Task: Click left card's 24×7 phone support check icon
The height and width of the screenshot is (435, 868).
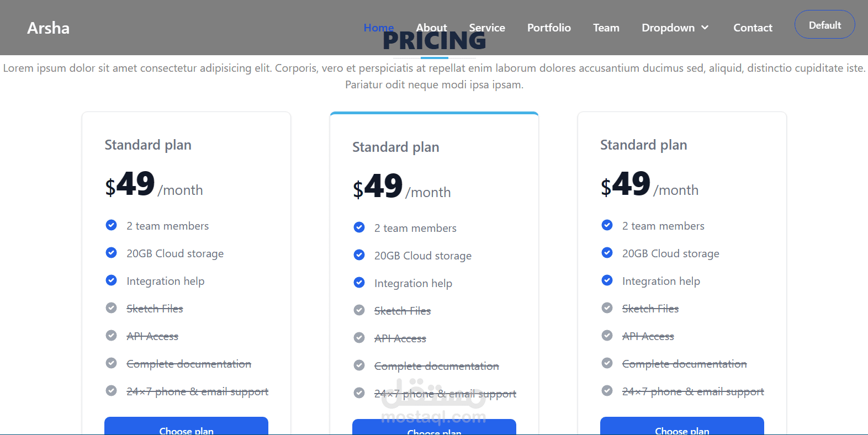Action: (x=112, y=391)
